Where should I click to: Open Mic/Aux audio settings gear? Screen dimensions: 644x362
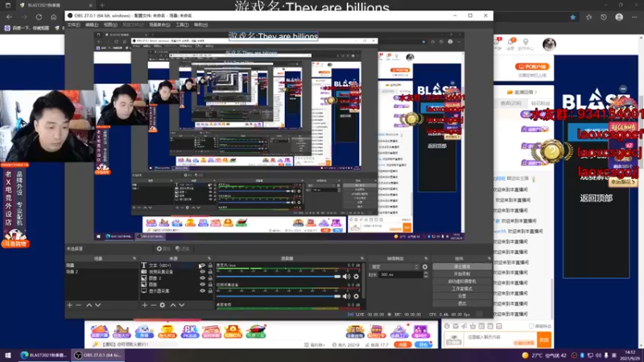point(356,277)
